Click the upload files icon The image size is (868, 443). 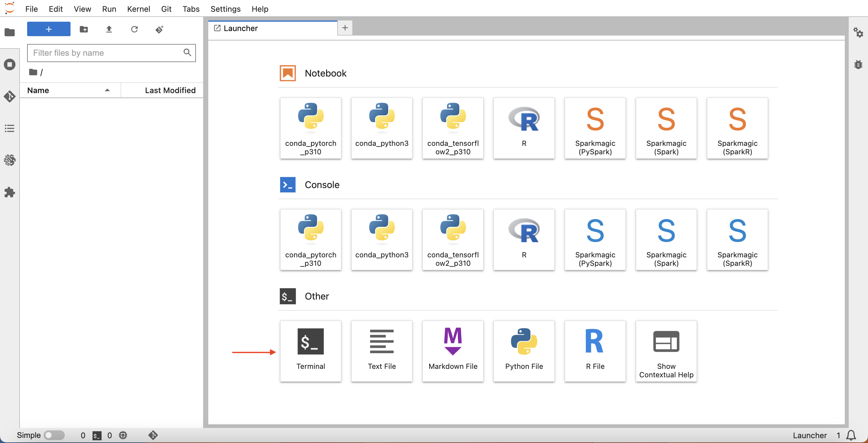pos(109,29)
